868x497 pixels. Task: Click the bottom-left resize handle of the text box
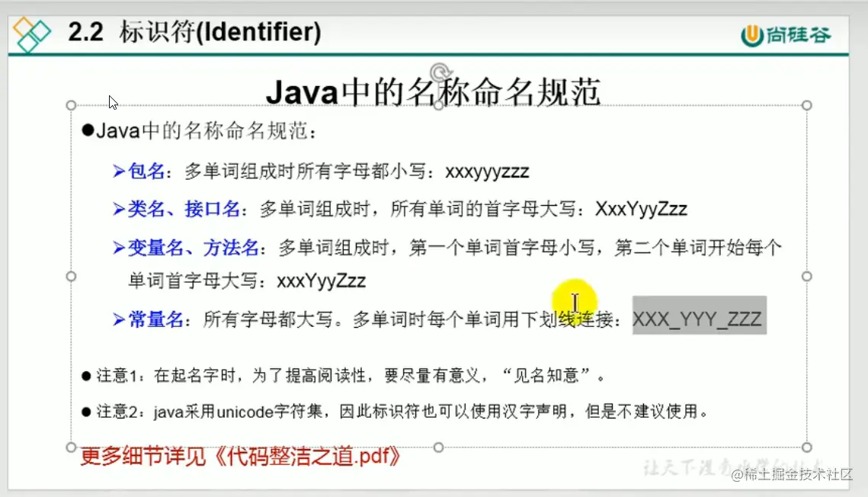coord(71,447)
